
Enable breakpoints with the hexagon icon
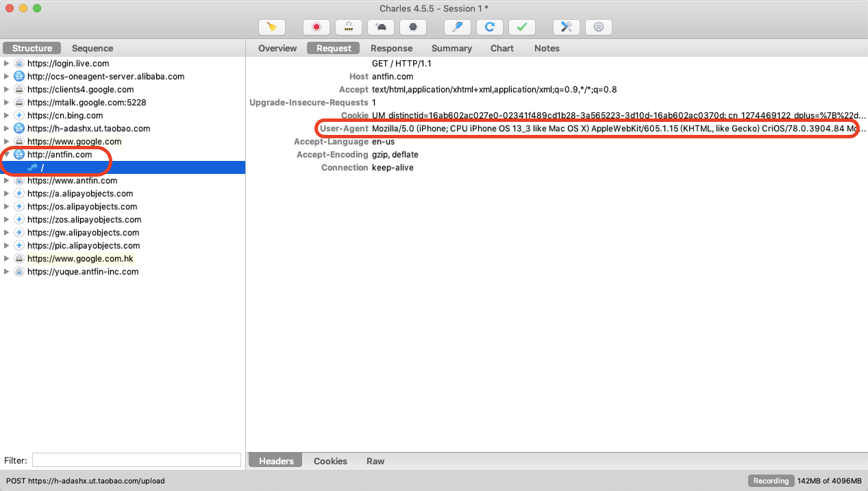(413, 27)
